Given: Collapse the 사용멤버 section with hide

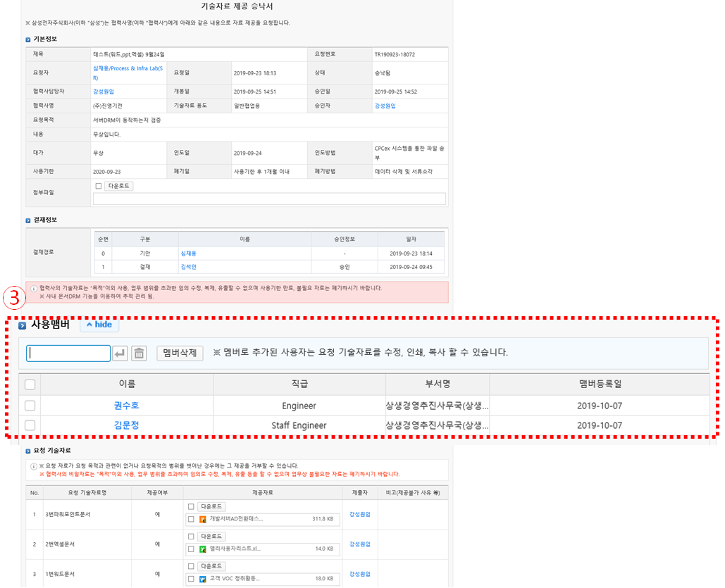Looking at the screenshot, I should pos(99,325).
